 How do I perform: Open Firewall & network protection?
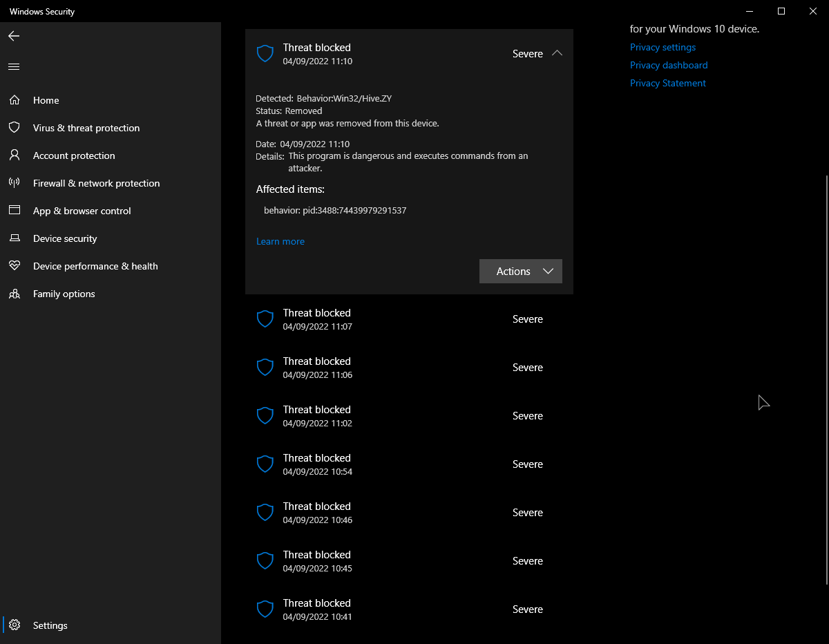click(x=96, y=183)
